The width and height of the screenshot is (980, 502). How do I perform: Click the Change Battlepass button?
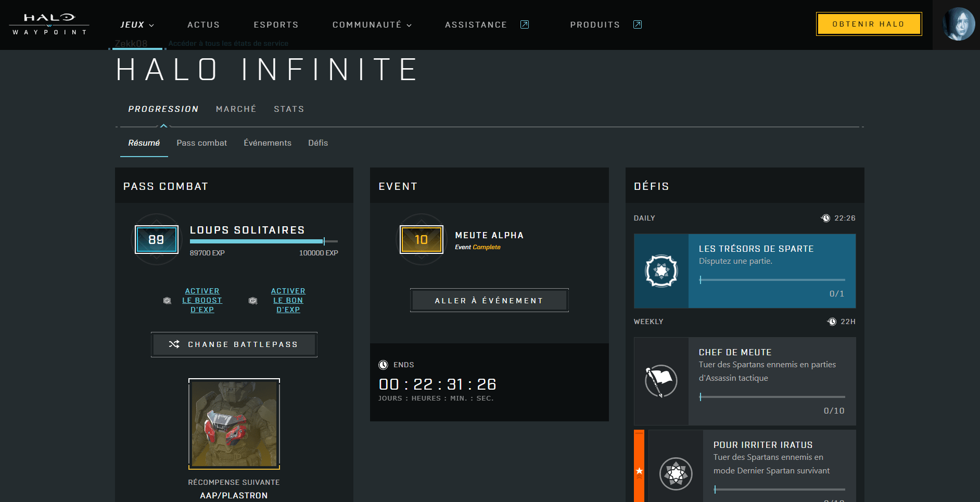[x=234, y=344]
